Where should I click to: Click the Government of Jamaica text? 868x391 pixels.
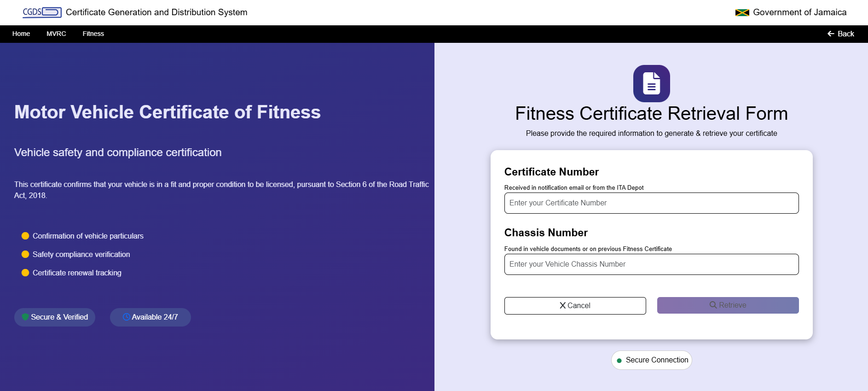[x=799, y=12]
